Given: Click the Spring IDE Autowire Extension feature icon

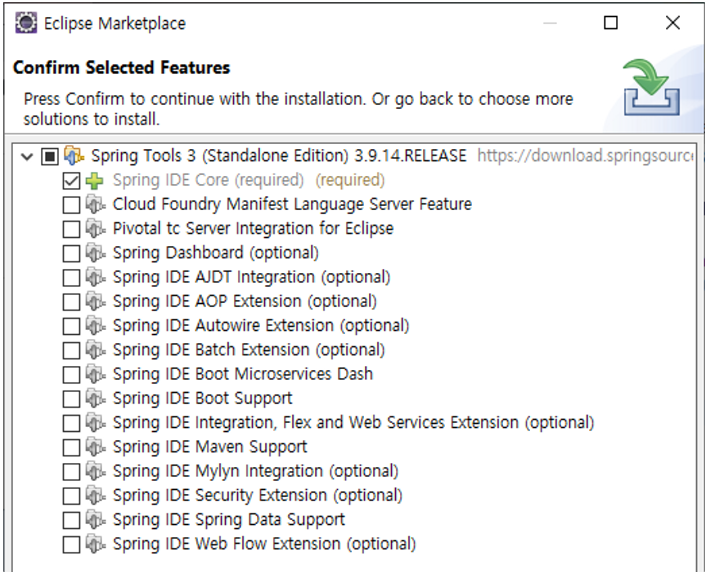Looking at the screenshot, I should (x=95, y=326).
